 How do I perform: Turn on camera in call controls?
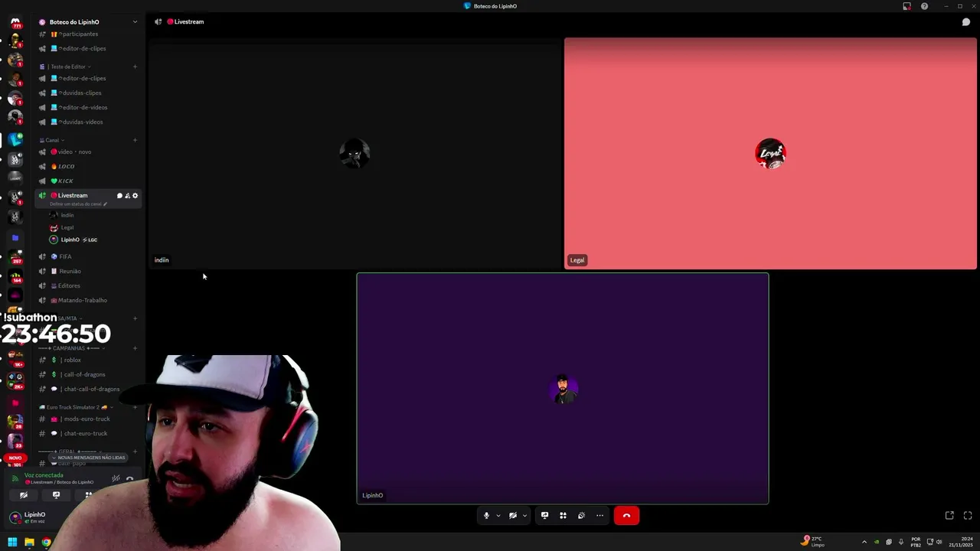pyautogui.click(x=513, y=516)
